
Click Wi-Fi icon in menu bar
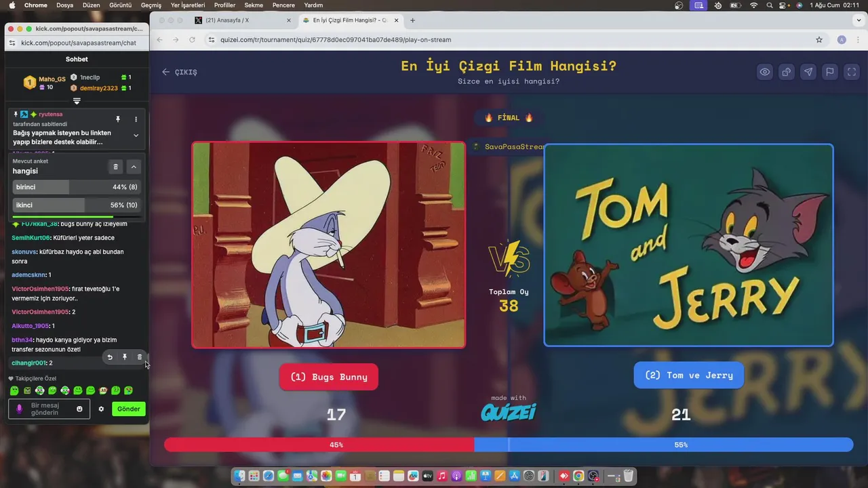(753, 5)
